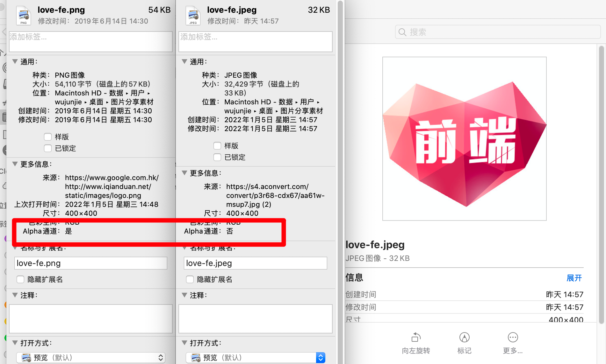Click Alpha通道 否 value in JPEG window
This screenshot has height=364, width=606.
coord(230,231)
